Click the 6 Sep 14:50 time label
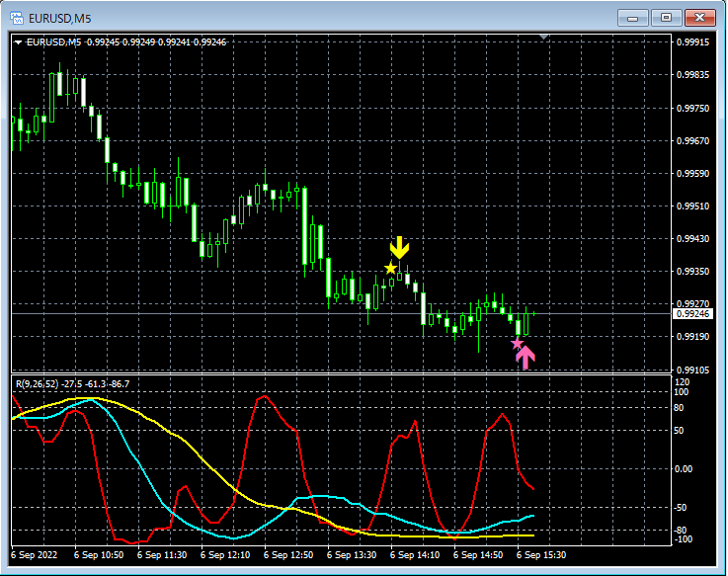The image size is (728, 576). click(x=478, y=555)
